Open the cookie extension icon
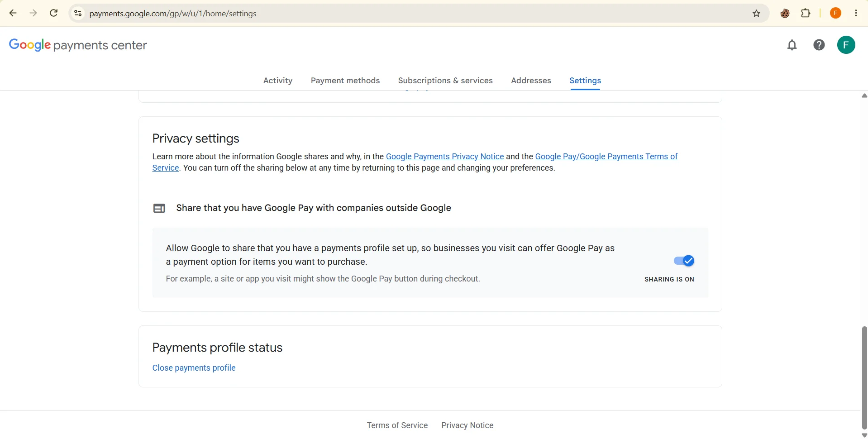 (785, 14)
